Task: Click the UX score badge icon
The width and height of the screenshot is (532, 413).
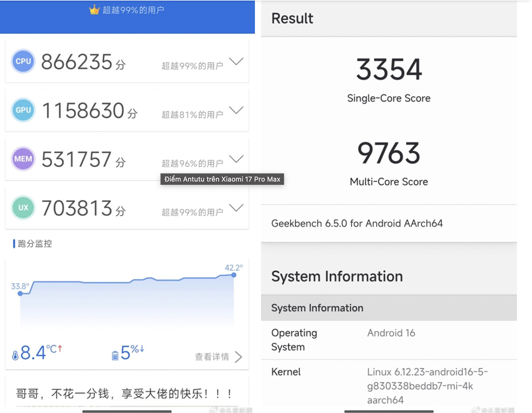Action: coord(23,208)
